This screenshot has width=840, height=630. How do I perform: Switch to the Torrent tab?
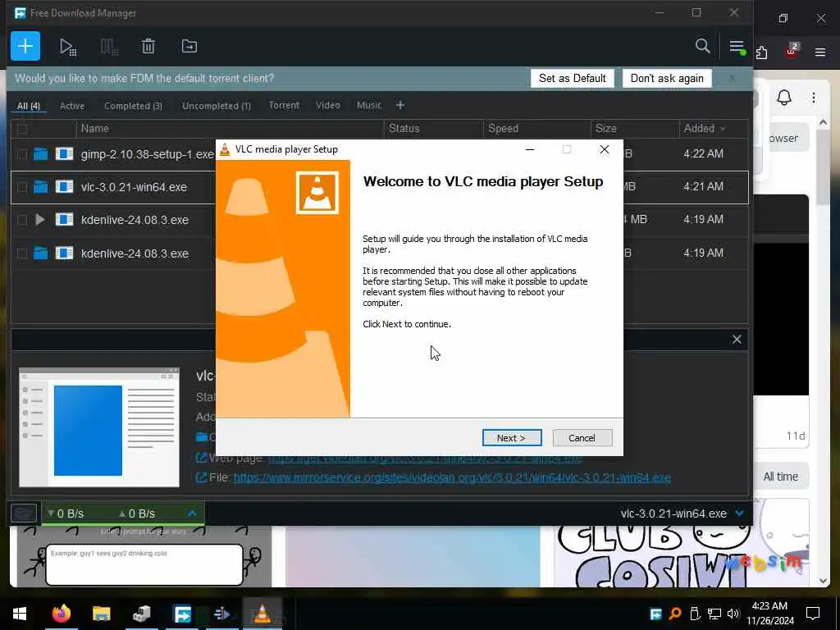coord(284,105)
